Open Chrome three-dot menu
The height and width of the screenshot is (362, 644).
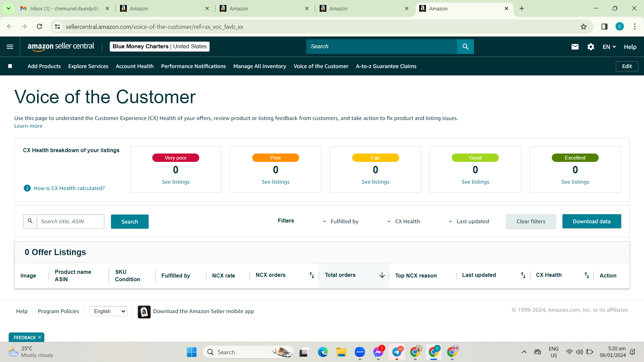tap(635, 26)
